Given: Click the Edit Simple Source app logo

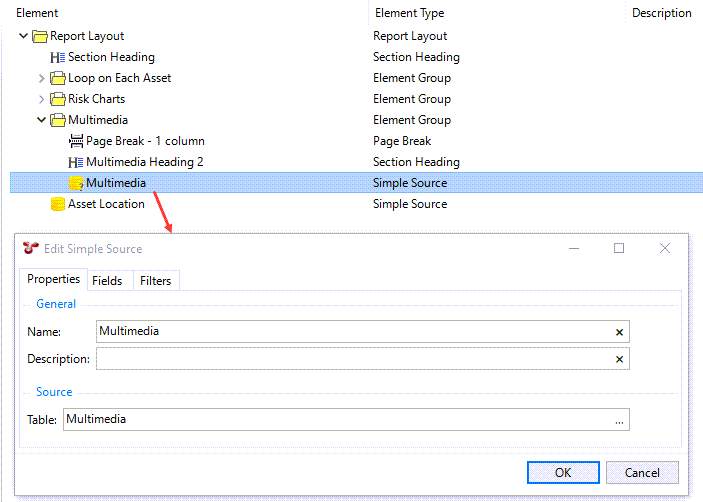Looking at the screenshot, I should 31,248.
